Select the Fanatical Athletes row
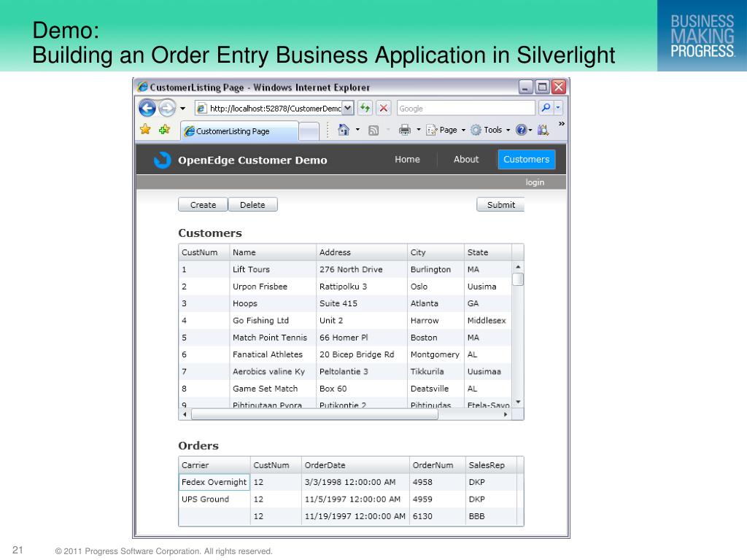 pos(345,354)
